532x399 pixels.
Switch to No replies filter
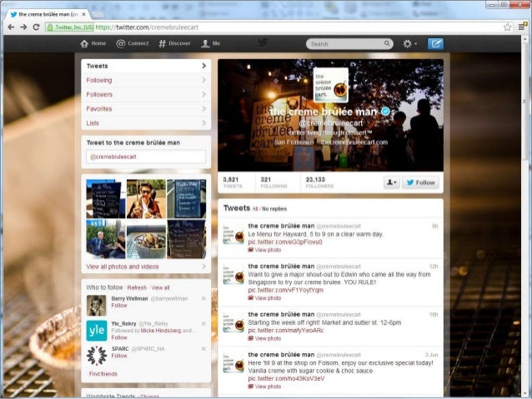pyautogui.click(x=274, y=209)
